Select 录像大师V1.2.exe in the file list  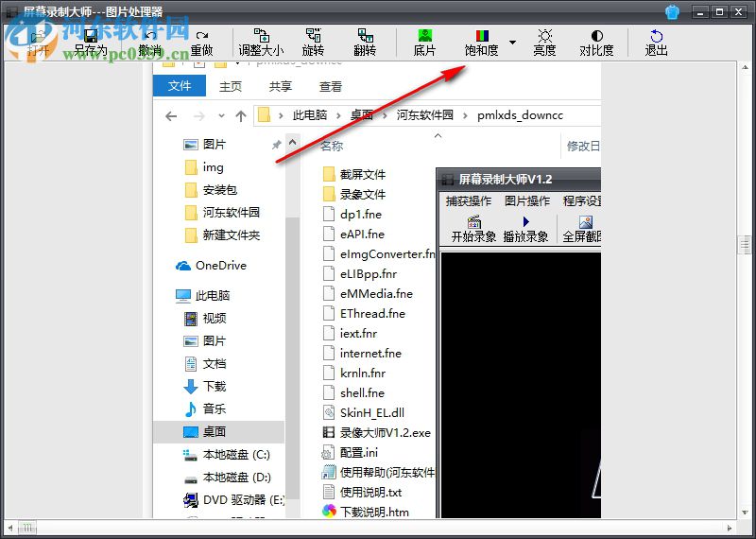376,432
